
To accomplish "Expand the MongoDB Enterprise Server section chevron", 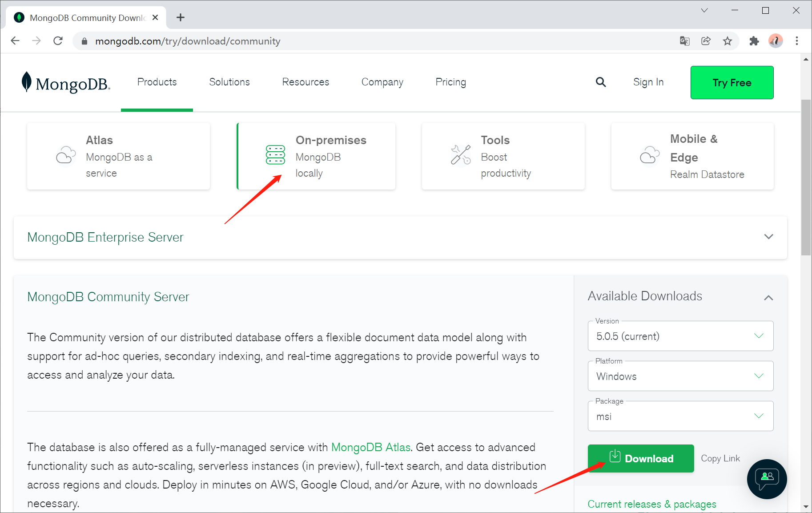I will point(768,237).
